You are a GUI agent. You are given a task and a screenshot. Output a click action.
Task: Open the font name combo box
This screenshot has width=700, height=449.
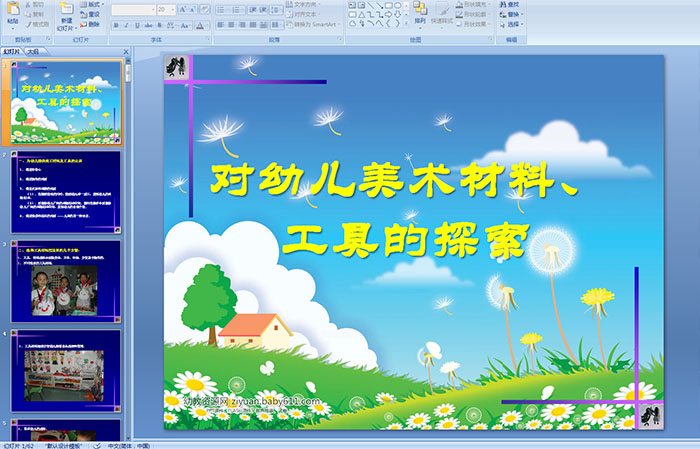tap(133, 9)
